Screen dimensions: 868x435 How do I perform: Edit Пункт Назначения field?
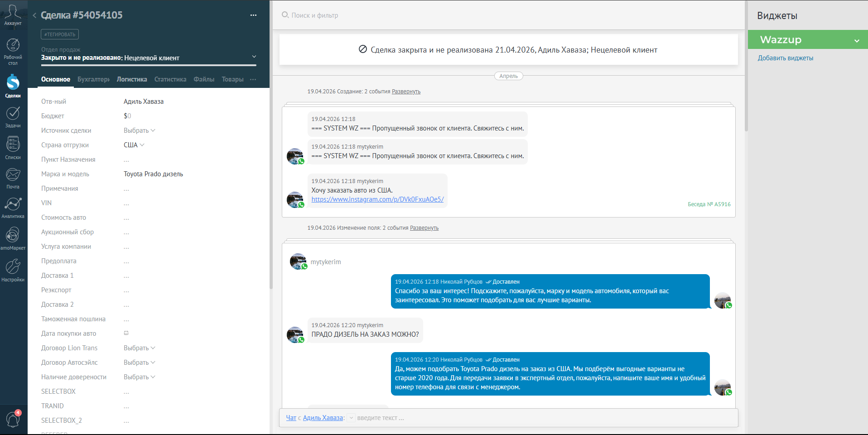coord(126,159)
